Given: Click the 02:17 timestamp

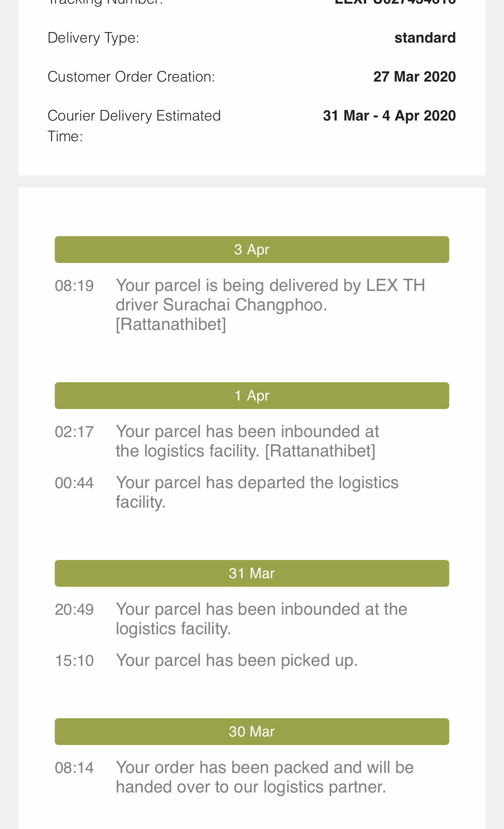Looking at the screenshot, I should tap(74, 432).
